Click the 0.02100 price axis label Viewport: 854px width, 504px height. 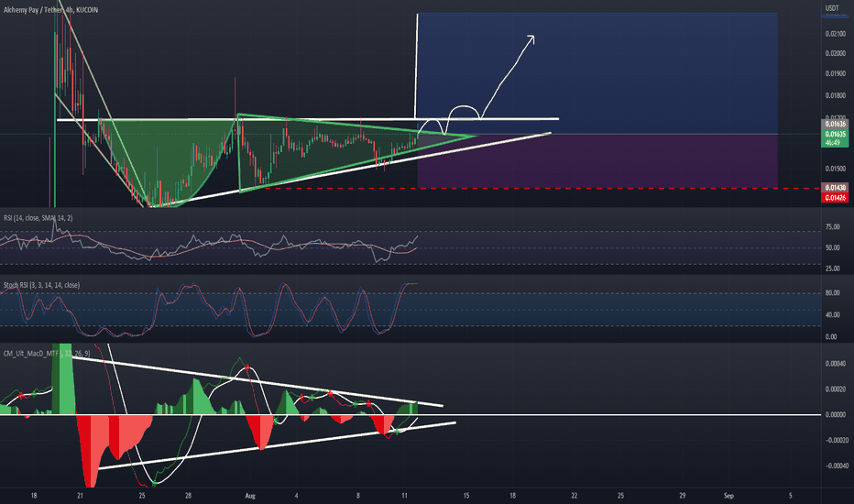pyautogui.click(x=836, y=34)
